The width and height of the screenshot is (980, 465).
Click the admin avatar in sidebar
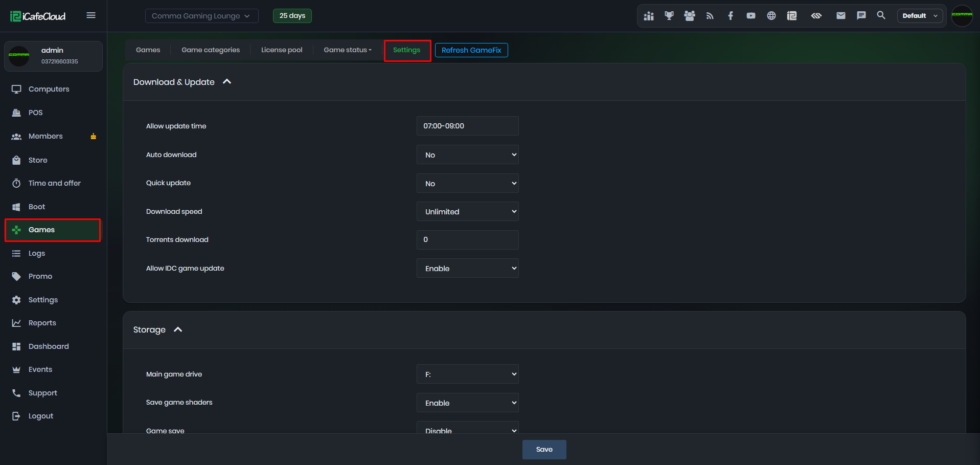point(19,56)
